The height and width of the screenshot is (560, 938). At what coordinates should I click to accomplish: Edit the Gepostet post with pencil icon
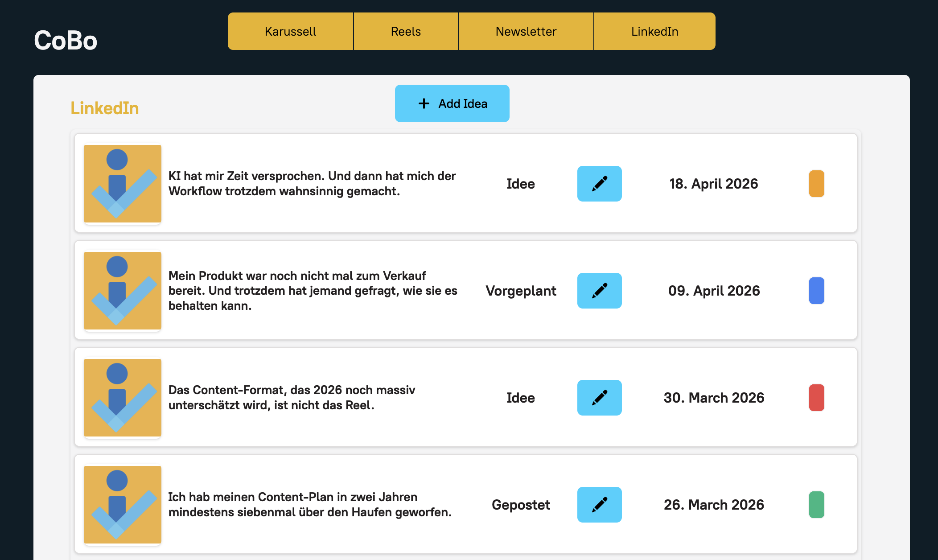599,505
